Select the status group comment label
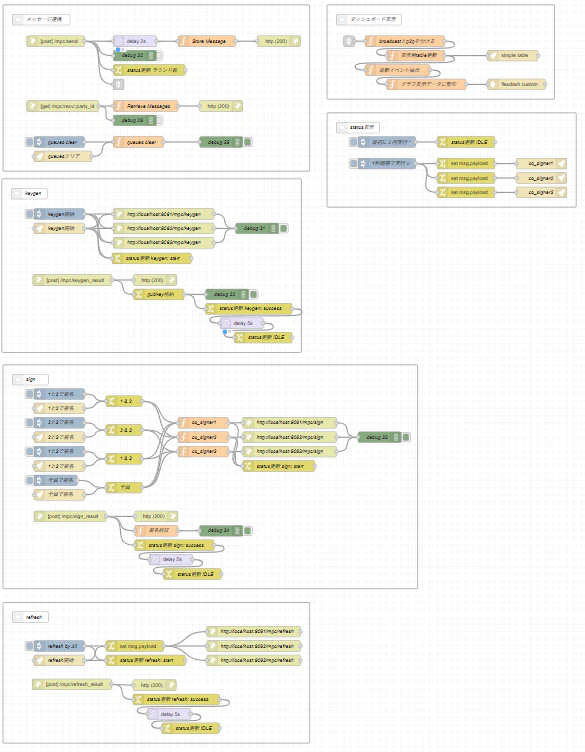Screen dimensions: 585x752 [x=358, y=128]
